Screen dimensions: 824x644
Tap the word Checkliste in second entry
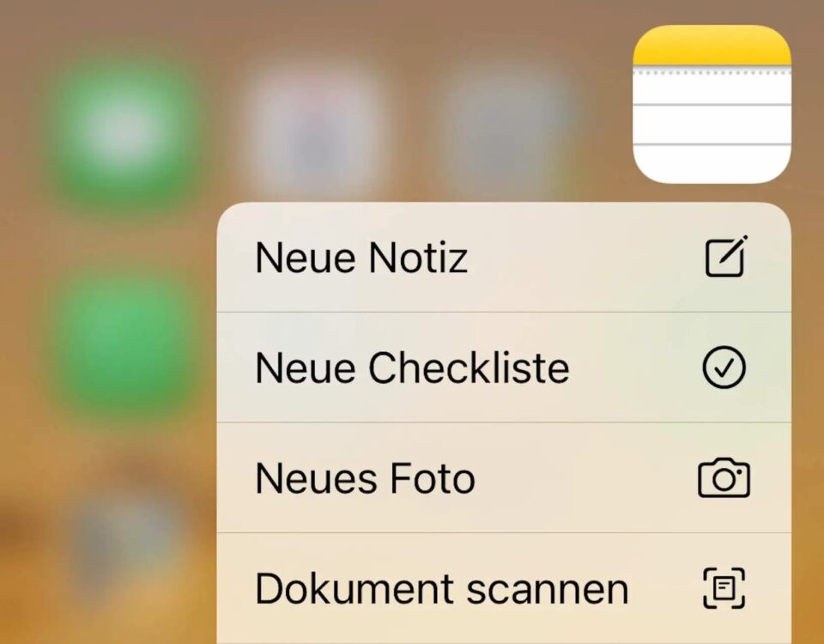(x=469, y=368)
